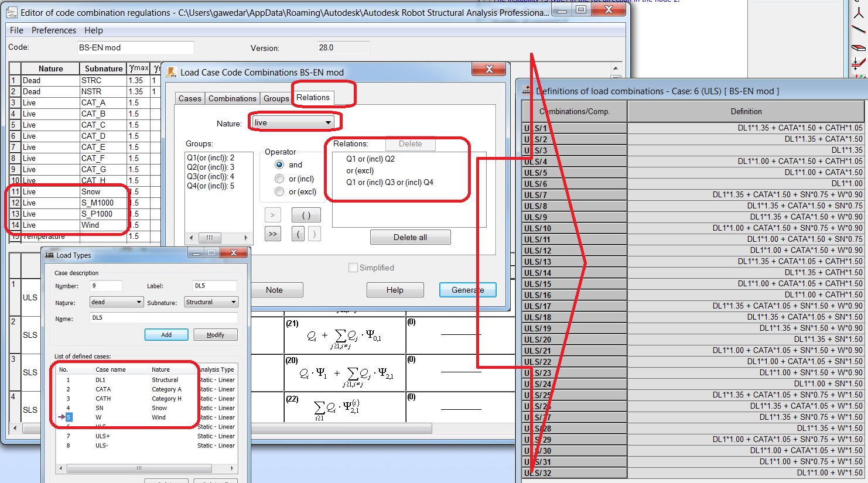The height and width of the screenshot is (483, 868).
Task: Click the Code field showing BS-EN mod
Action: click(x=136, y=47)
